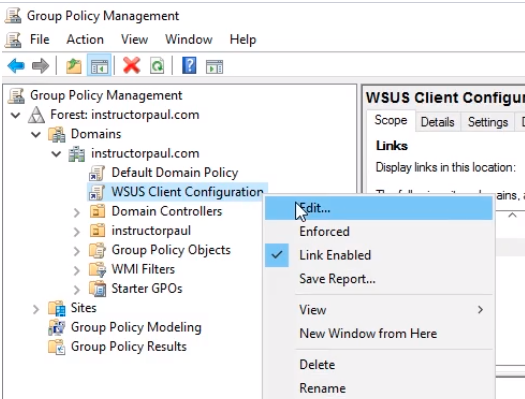Open the File menu
Viewport: 525px width, 399px height.
tap(40, 39)
